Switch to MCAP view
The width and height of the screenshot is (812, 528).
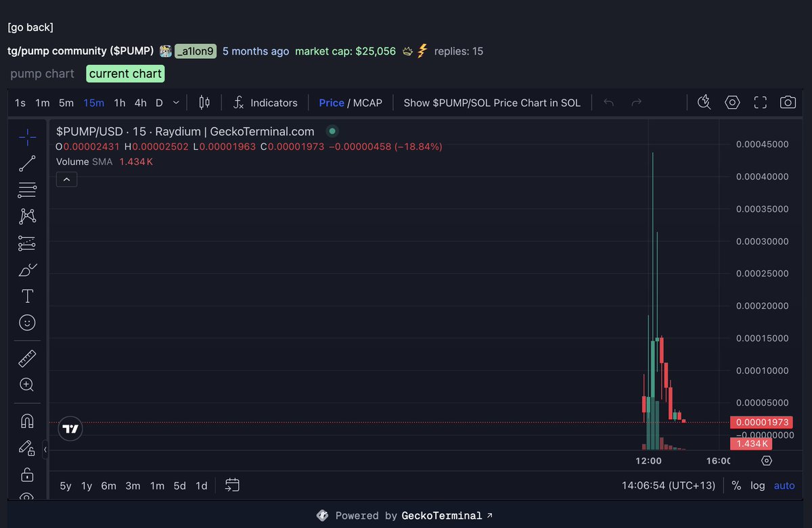point(367,103)
